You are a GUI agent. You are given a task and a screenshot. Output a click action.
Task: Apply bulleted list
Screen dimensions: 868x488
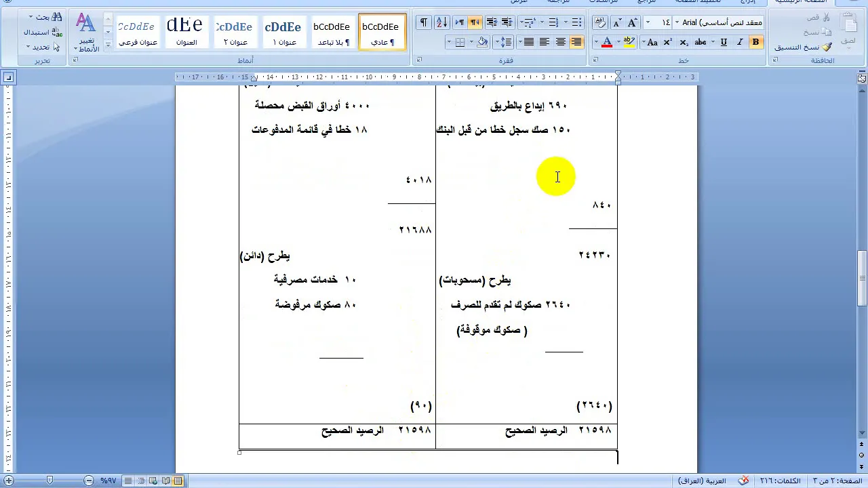tap(576, 22)
